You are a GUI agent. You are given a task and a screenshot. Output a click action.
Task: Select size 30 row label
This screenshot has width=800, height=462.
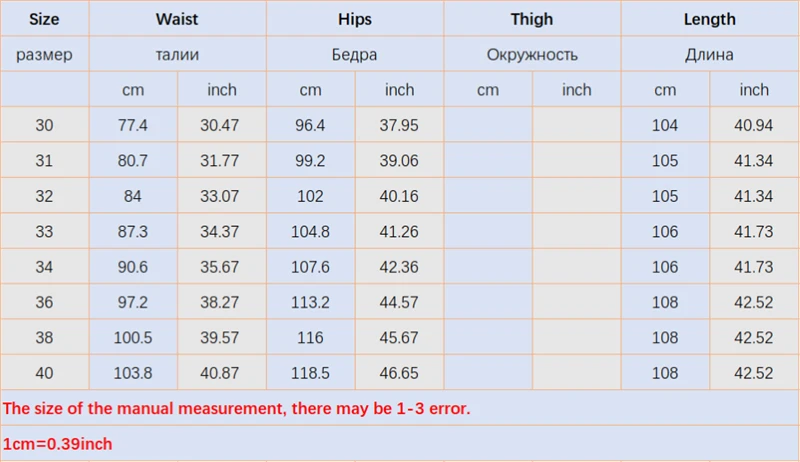click(44, 125)
